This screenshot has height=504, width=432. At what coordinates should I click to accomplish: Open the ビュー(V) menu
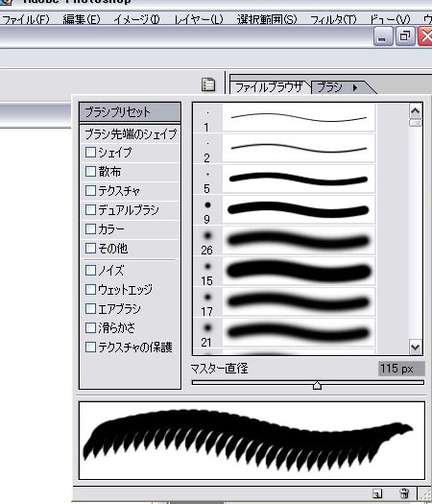point(390,19)
